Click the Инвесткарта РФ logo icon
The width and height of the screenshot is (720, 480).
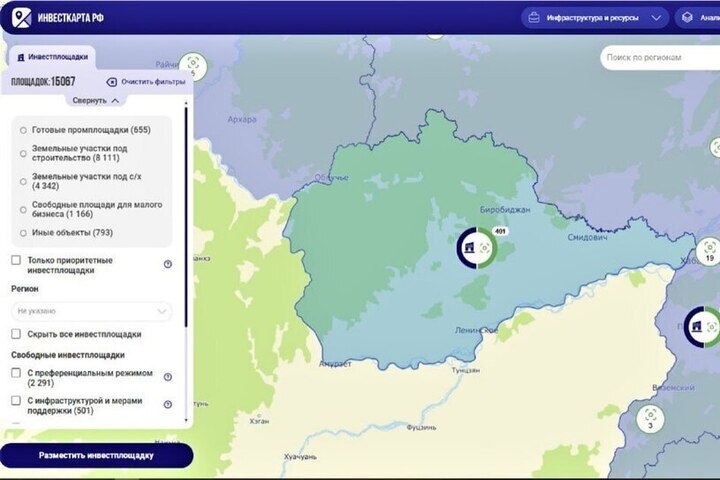point(21,17)
